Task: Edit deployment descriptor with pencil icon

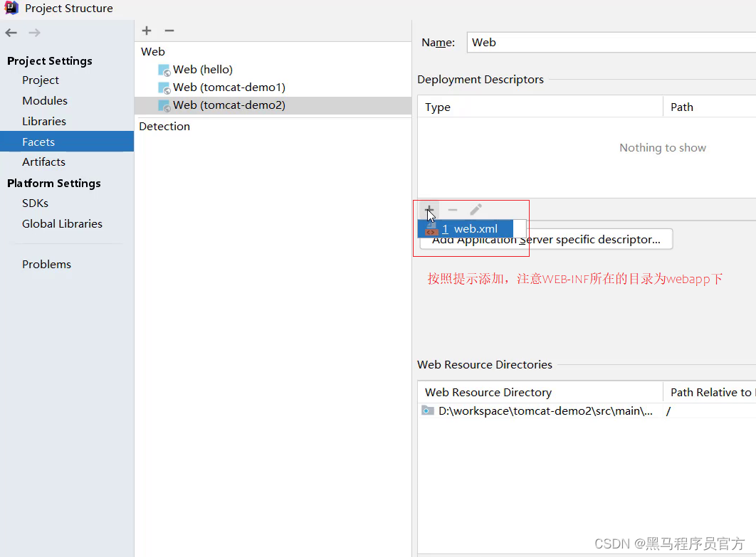Action: tap(476, 210)
